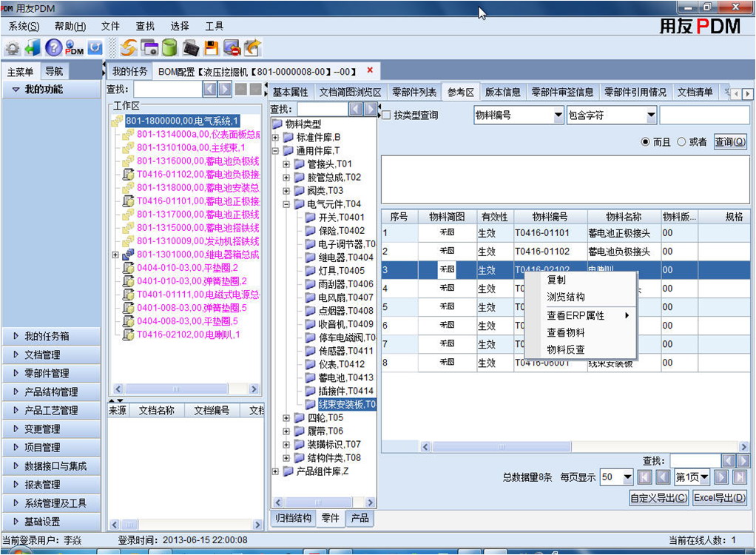Click the 查询(Q) button
Screen dimensions: 756x555
coord(730,142)
